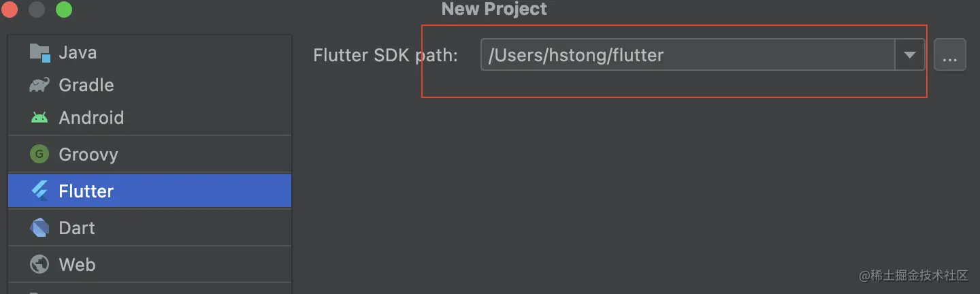Viewport: 980px width, 294px height.
Task: Expand the Flutter SDK path dropdown arrow
Action: 910,55
